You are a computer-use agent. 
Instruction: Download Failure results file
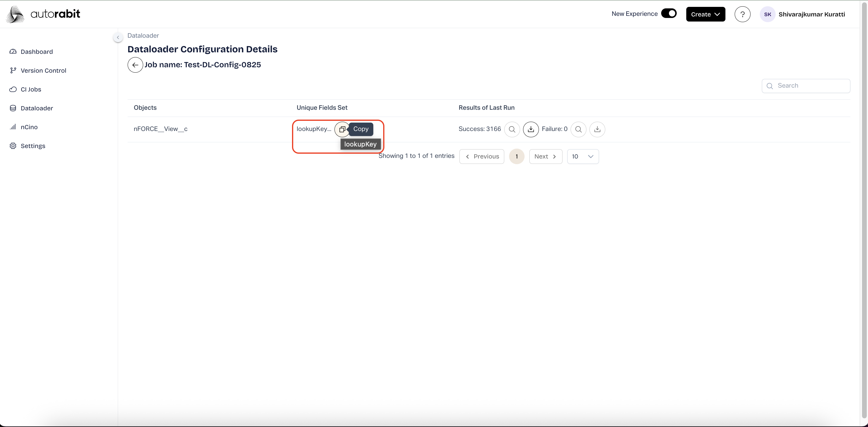pyautogui.click(x=597, y=129)
